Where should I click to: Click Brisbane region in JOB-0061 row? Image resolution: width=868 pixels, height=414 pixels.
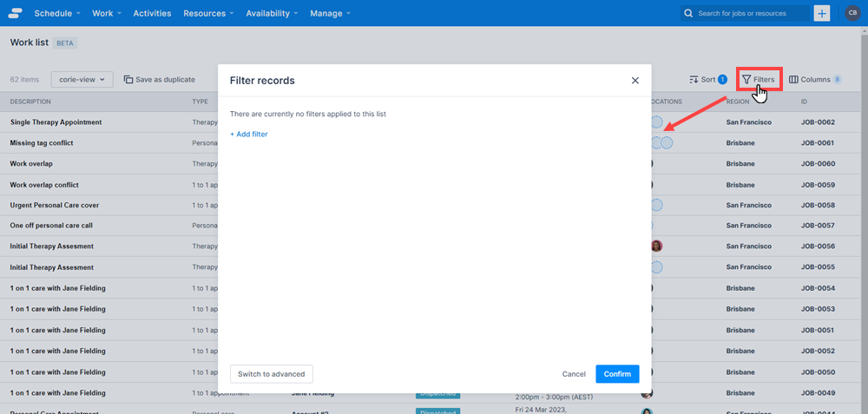tap(740, 143)
